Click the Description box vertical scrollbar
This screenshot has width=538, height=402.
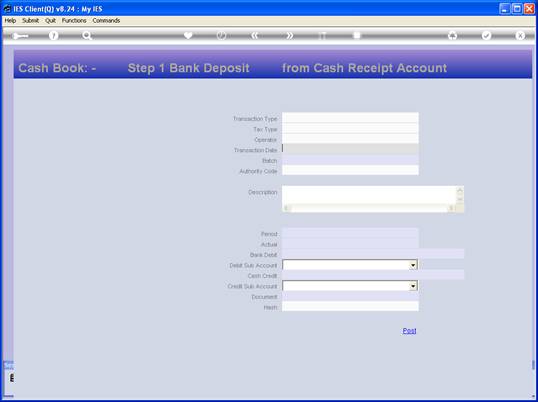[x=460, y=195]
